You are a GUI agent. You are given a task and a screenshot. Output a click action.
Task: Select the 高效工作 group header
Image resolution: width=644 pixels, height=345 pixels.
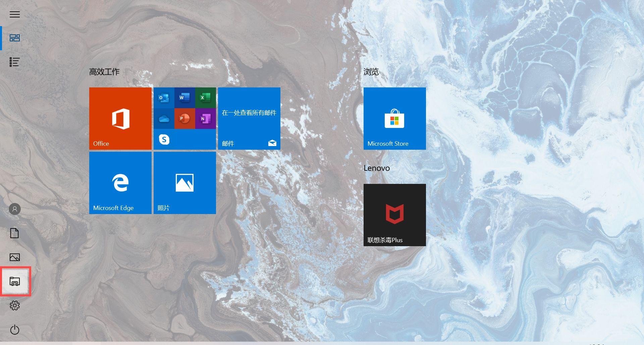click(104, 72)
